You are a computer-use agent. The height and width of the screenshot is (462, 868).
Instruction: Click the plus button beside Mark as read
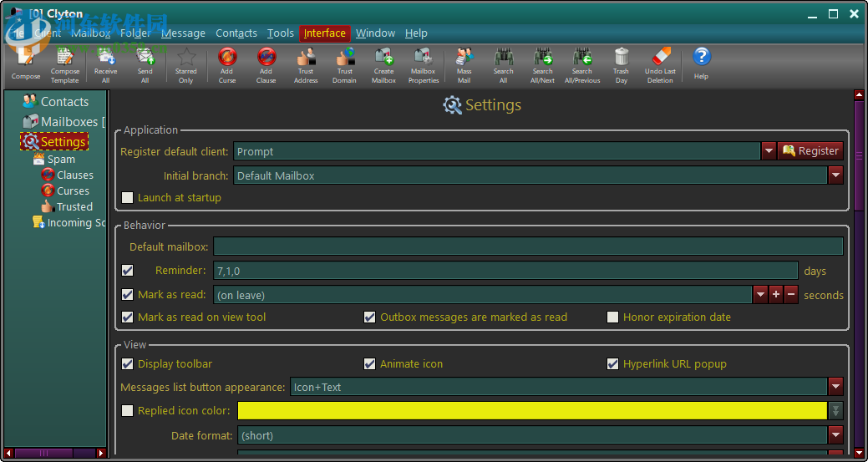tap(776, 295)
